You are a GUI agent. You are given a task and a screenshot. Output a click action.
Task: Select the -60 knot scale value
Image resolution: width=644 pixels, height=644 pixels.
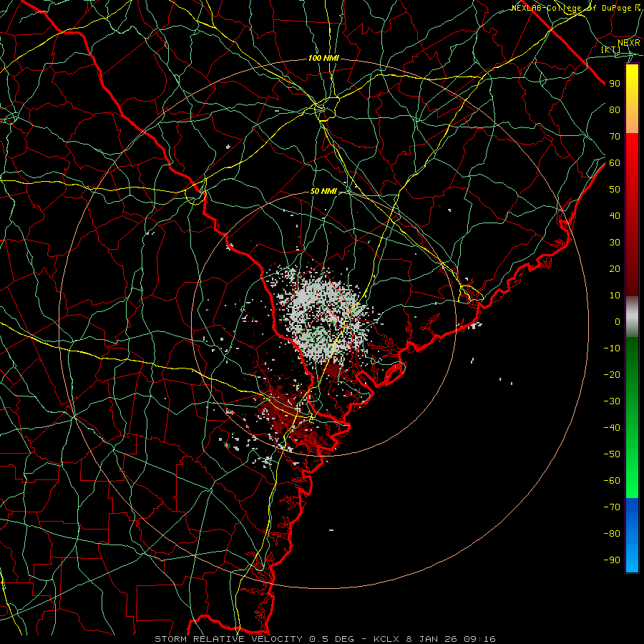coord(612,481)
